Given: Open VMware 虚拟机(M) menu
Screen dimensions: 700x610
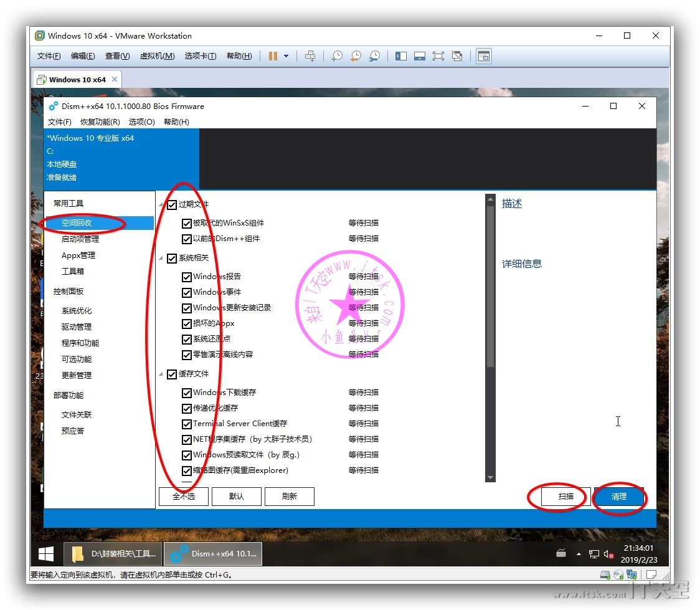Looking at the screenshot, I should coord(157,56).
